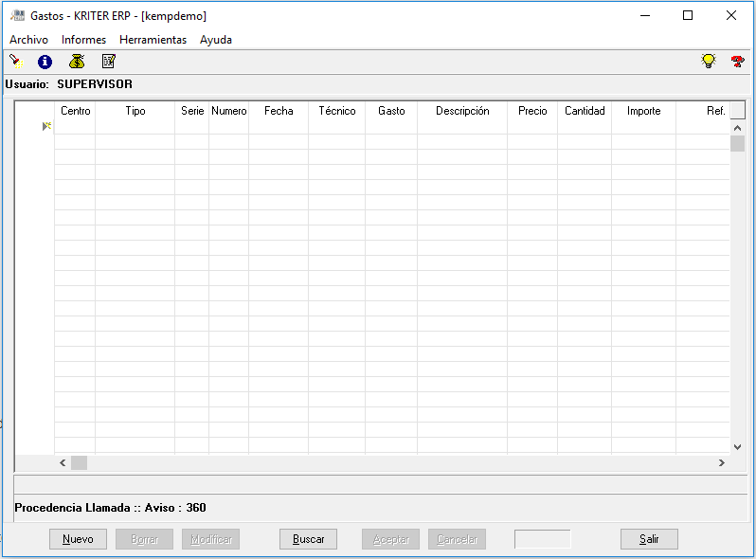Click the new-row marker in the grid

46,126
